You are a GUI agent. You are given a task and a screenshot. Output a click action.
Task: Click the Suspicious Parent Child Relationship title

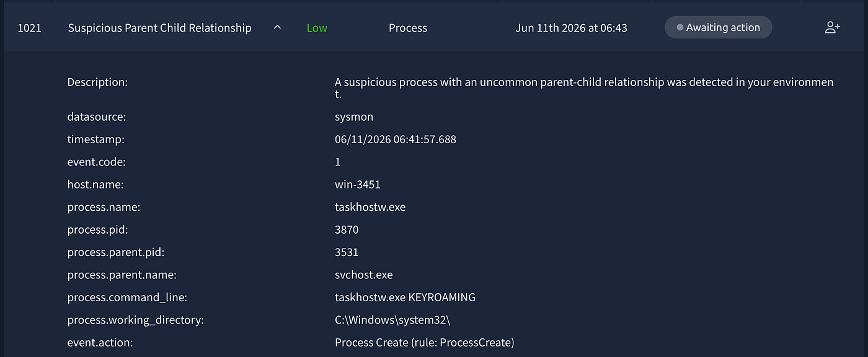[159, 28]
